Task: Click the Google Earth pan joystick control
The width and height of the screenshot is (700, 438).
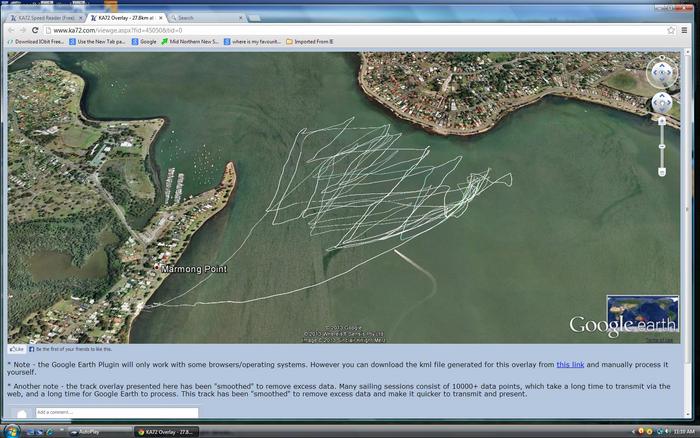Action: [662, 102]
